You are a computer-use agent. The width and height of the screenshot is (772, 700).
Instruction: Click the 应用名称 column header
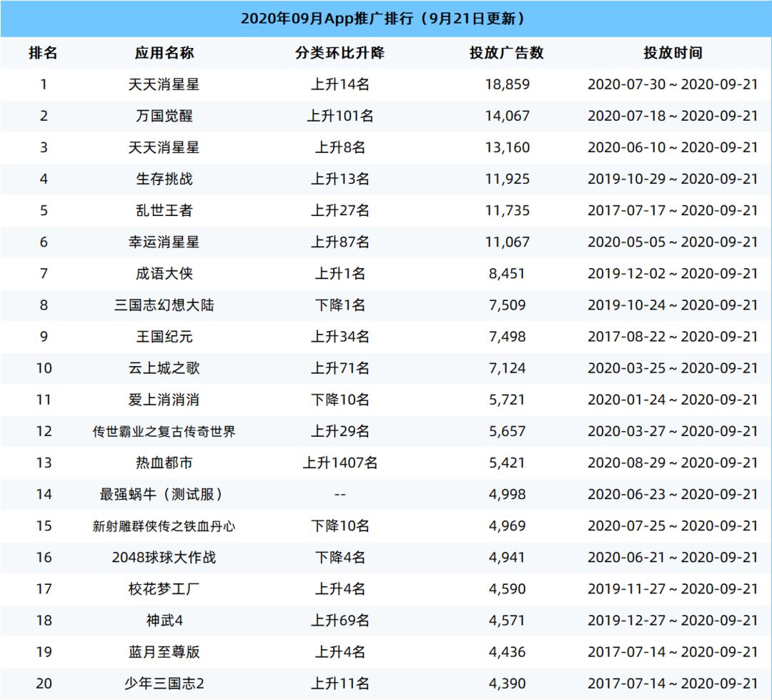point(164,53)
